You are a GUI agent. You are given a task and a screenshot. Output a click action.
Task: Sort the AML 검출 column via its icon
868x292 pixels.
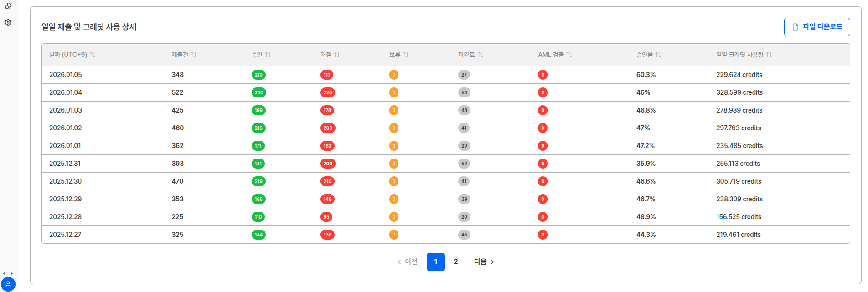click(569, 55)
